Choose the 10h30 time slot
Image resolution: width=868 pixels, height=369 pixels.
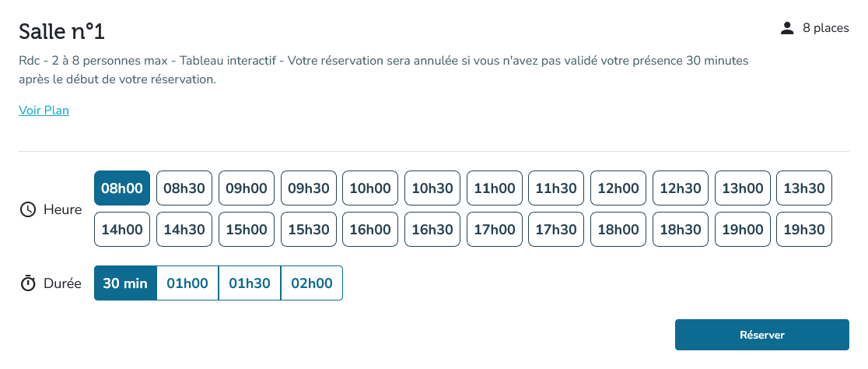click(x=432, y=188)
